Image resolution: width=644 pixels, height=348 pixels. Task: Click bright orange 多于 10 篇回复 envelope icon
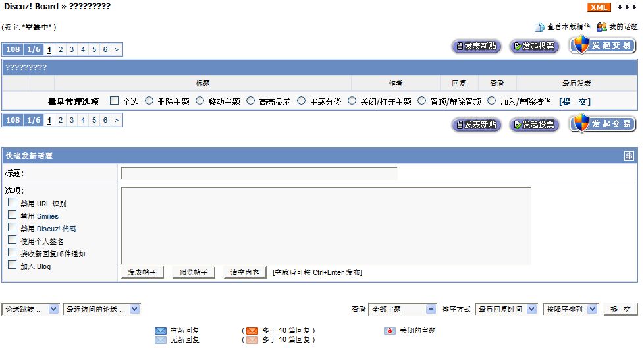tap(252, 331)
